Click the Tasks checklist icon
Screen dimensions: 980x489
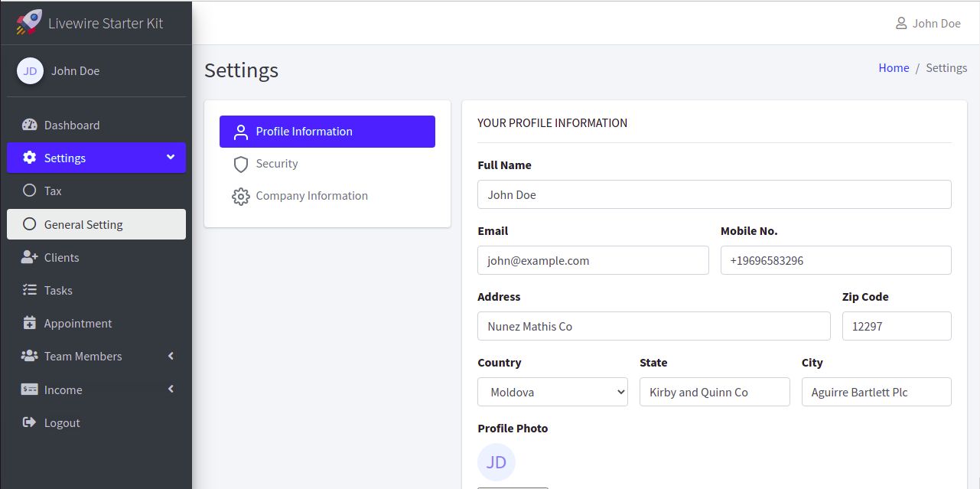click(30, 291)
